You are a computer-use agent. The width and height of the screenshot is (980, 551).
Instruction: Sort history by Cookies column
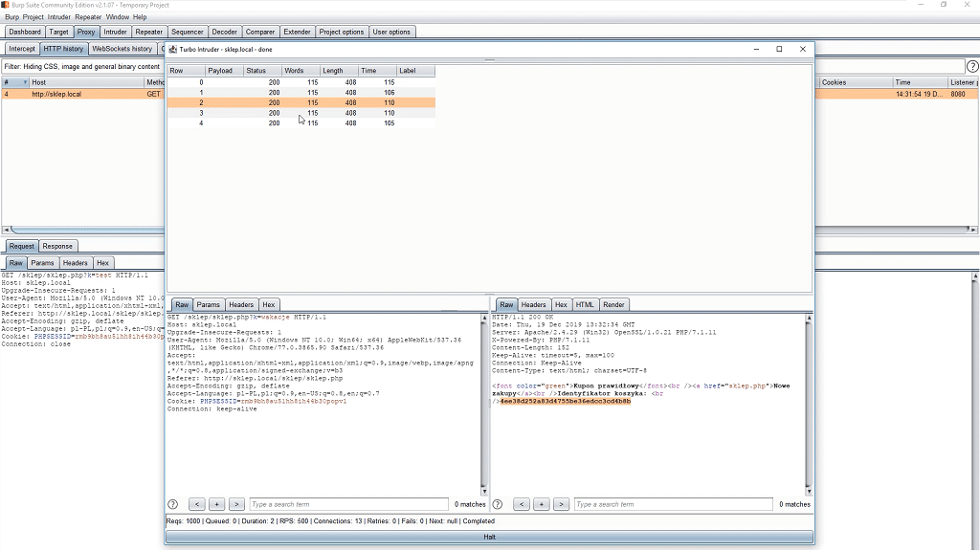point(855,82)
